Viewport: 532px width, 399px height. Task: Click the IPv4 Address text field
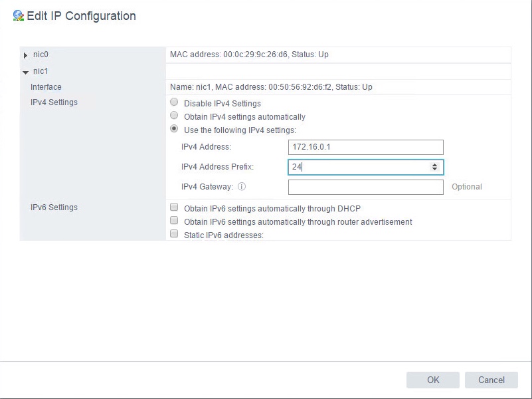pos(365,148)
